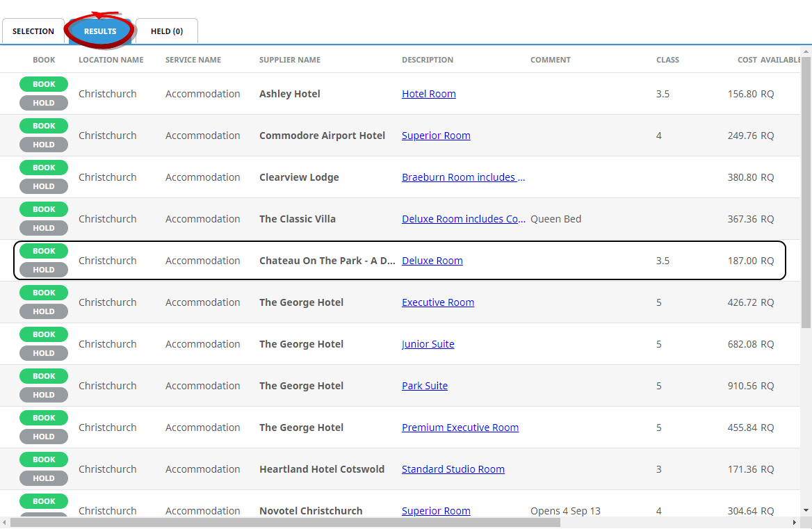812x529 pixels.
Task: Click the Queen Bed comment
Action: click(x=555, y=219)
